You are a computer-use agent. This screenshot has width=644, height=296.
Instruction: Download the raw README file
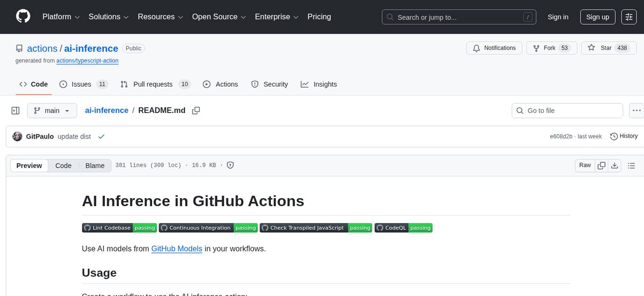(x=615, y=165)
